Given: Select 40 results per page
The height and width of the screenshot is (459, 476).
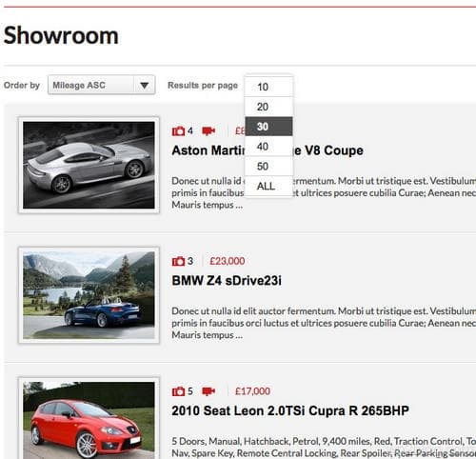Looking at the screenshot, I should 268,147.
